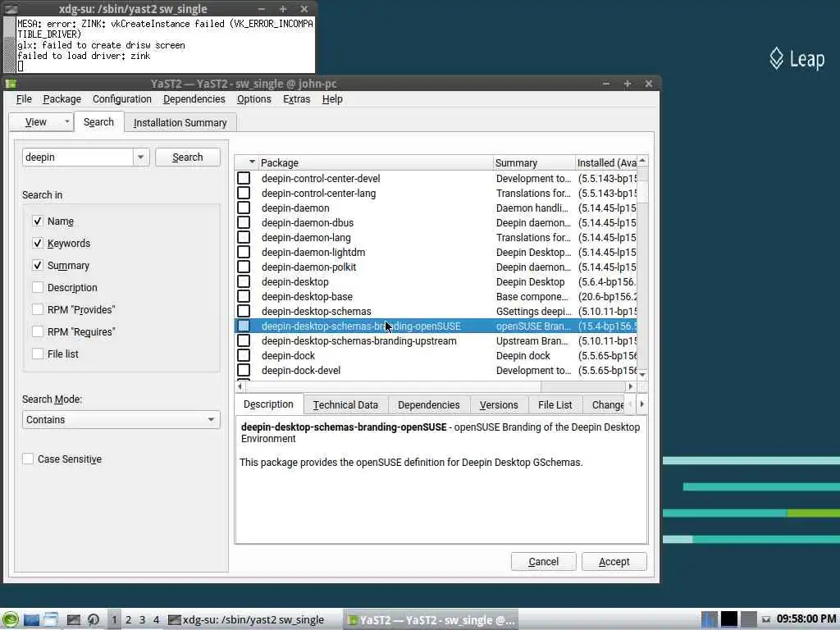
Task: Expand the search term history dropdown arrow
Action: (x=140, y=157)
